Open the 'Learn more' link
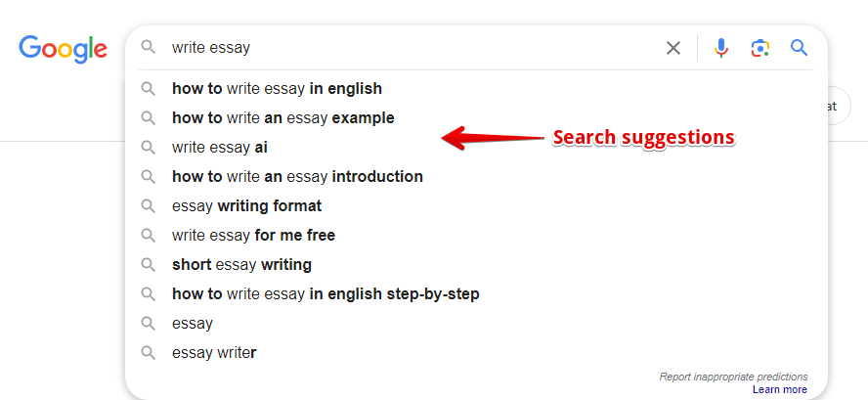Screen dimensions: 868x400 (780, 389)
